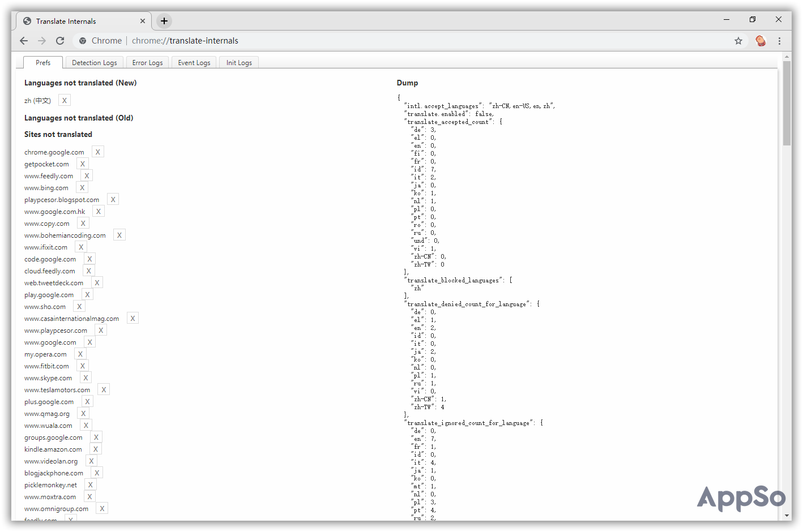Click the "intl.accept_languages" line in Dump
The width and height of the screenshot is (803, 532).
[480, 106]
